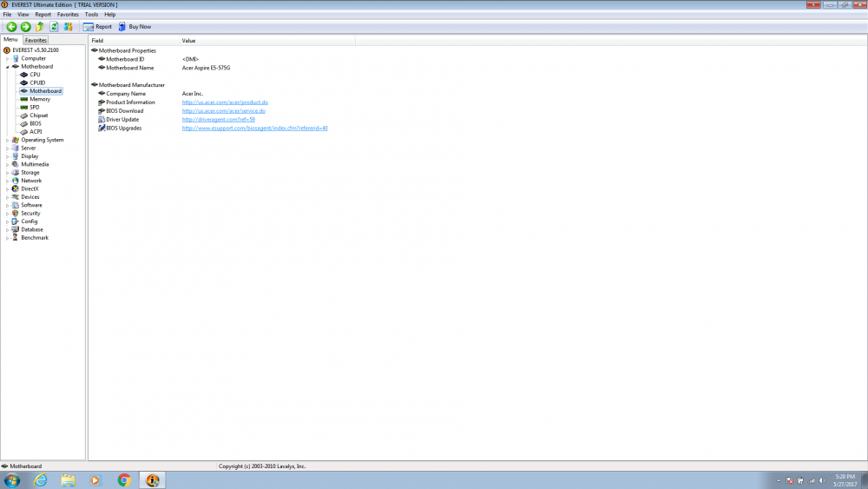868x489 pixels.
Task: Select the Company Name row
Action: coord(151,94)
